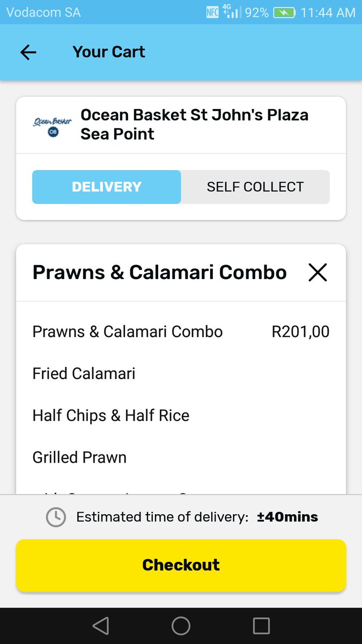Tap the Grilled Prawn item line
This screenshot has height=644, width=362.
click(80, 457)
